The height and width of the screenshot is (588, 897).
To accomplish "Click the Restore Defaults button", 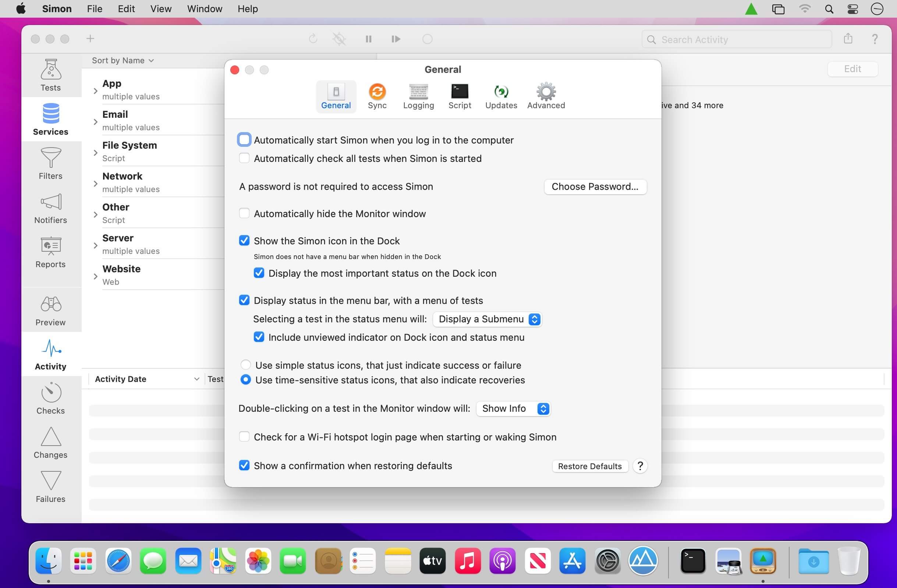I will [590, 466].
